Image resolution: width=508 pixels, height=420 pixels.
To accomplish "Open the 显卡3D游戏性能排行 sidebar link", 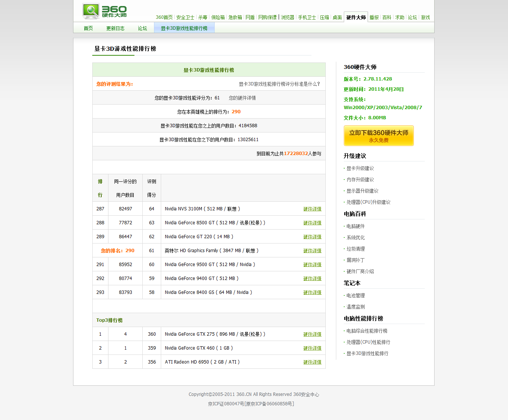I will 367,353.
